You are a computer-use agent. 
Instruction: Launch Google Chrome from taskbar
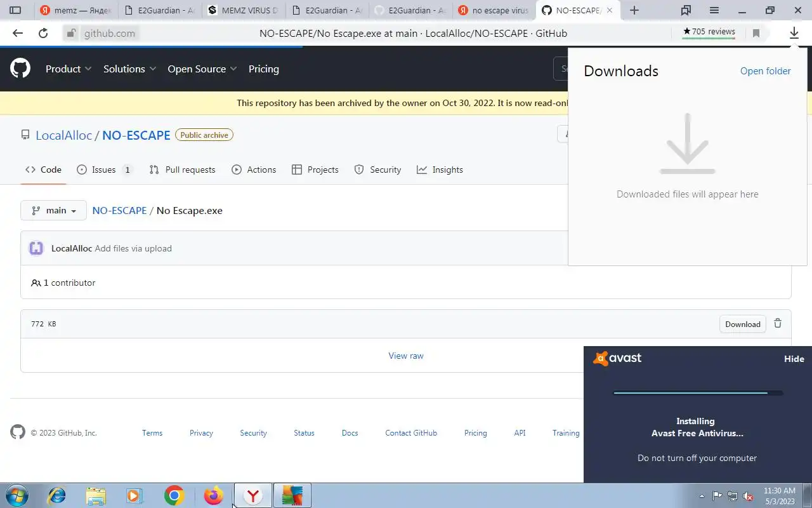[174, 495]
